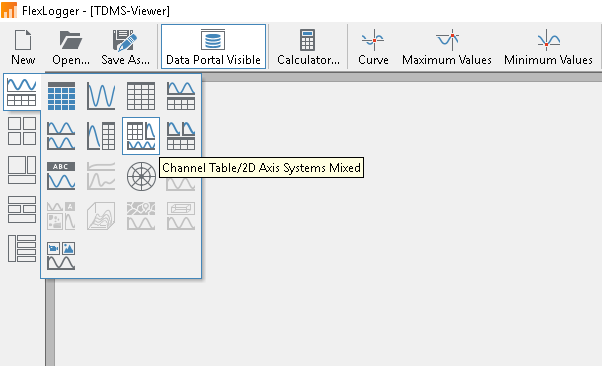Select the picture and curve layout icon
This screenshot has width=602, height=366.
(x=61, y=256)
